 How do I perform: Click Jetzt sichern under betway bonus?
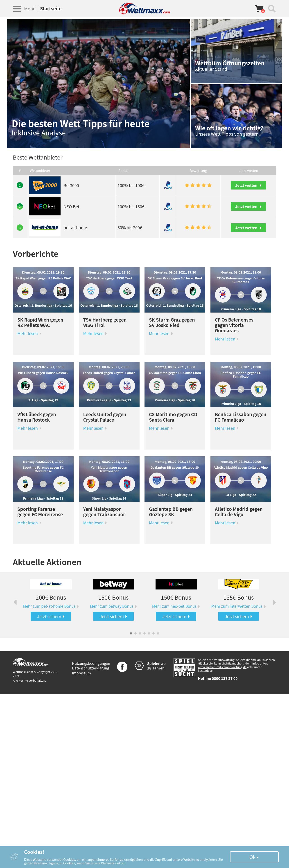tap(113, 616)
